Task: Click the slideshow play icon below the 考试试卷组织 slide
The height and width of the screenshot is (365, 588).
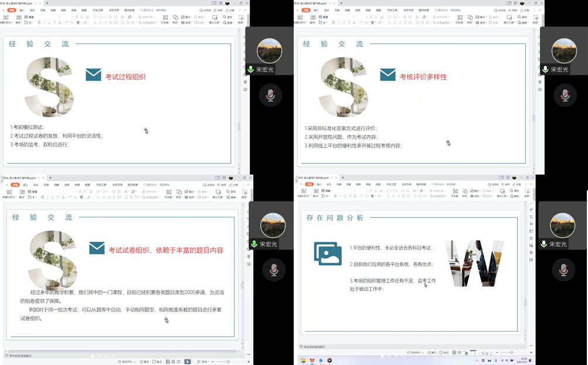Action: point(188,362)
